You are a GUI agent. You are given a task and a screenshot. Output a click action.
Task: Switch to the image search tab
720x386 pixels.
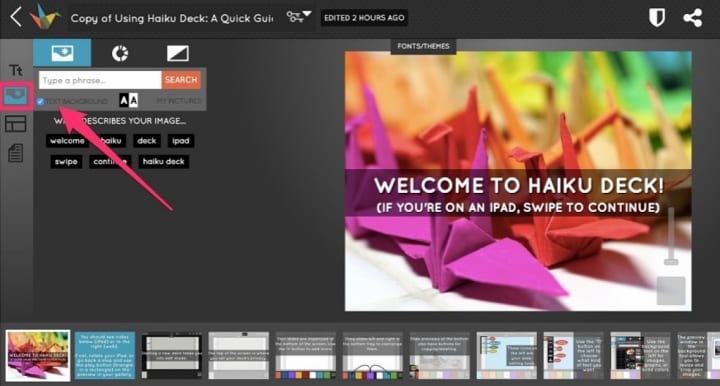[62, 53]
